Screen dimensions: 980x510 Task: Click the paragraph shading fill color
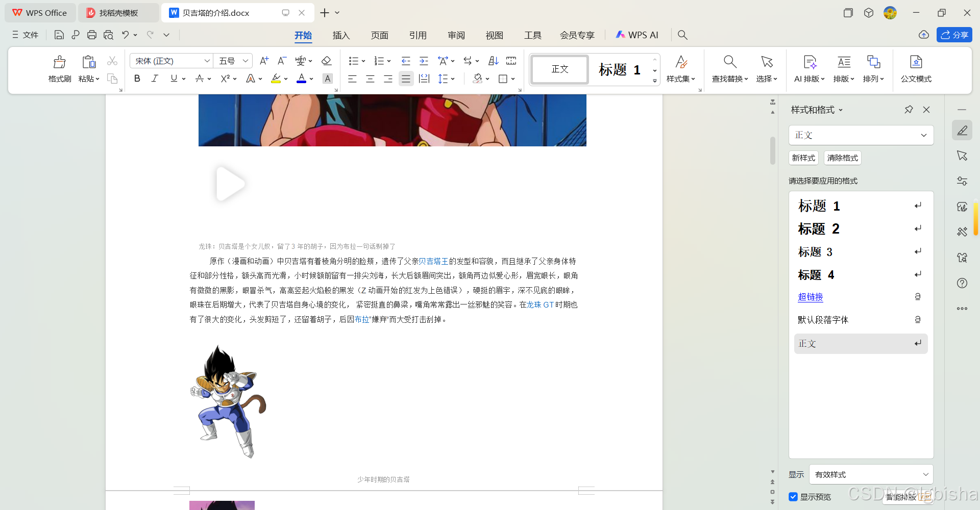coord(477,79)
